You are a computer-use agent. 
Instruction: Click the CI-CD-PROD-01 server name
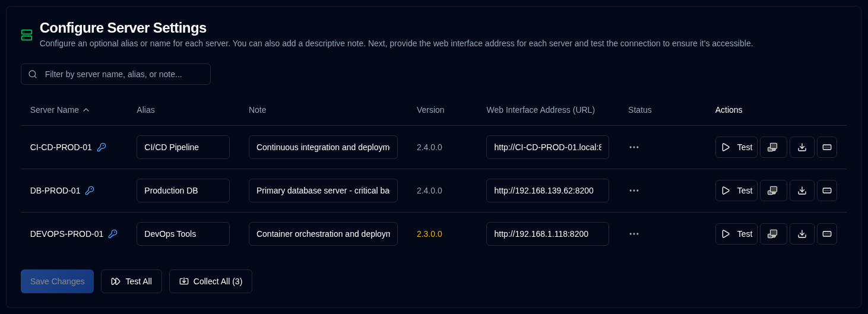click(61, 147)
